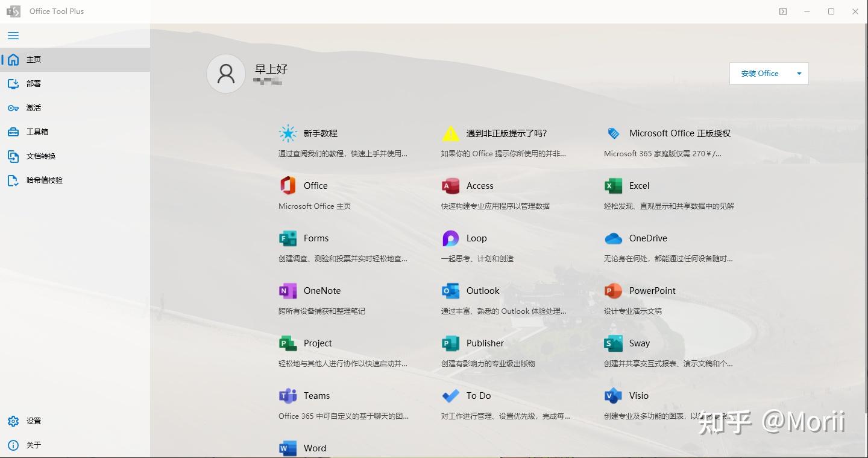Open 设置 from the sidebar
The height and width of the screenshot is (458, 868).
[75, 421]
